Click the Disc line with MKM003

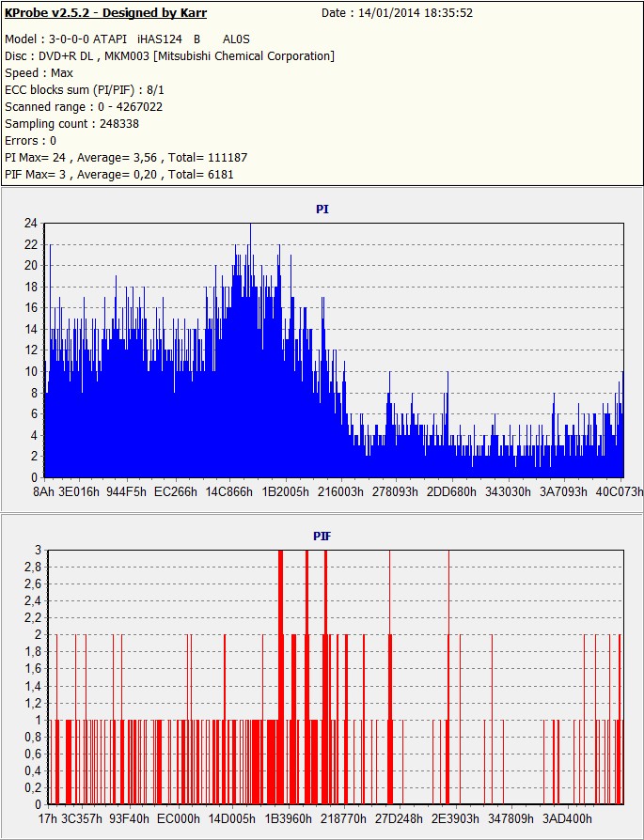169,56
